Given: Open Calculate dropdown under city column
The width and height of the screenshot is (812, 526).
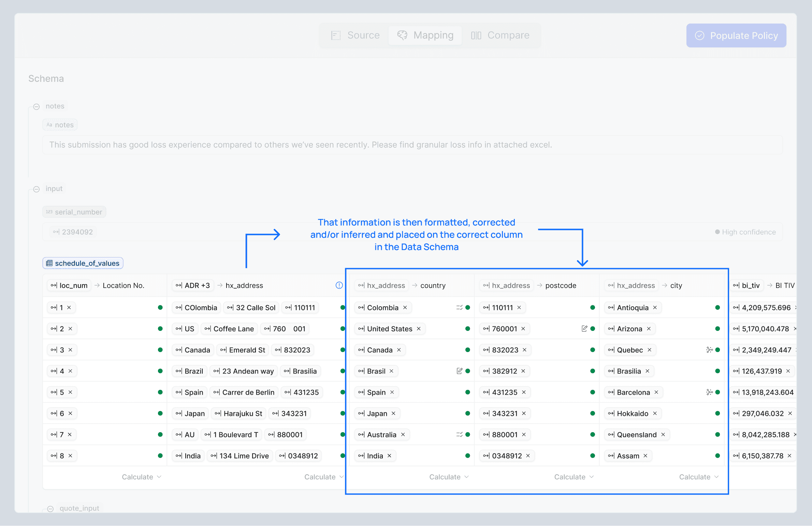Looking at the screenshot, I should [x=698, y=477].
